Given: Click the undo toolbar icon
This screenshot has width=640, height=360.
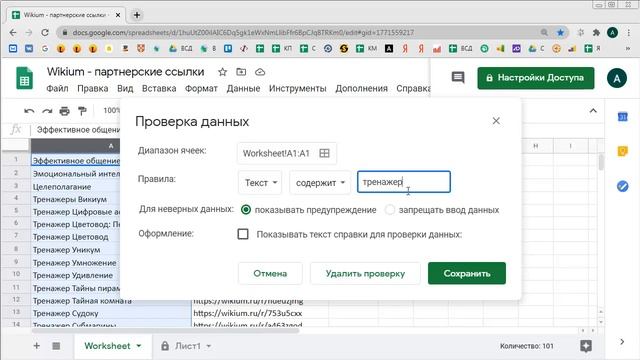Looking at the screenshot, I should pos(29,111).
